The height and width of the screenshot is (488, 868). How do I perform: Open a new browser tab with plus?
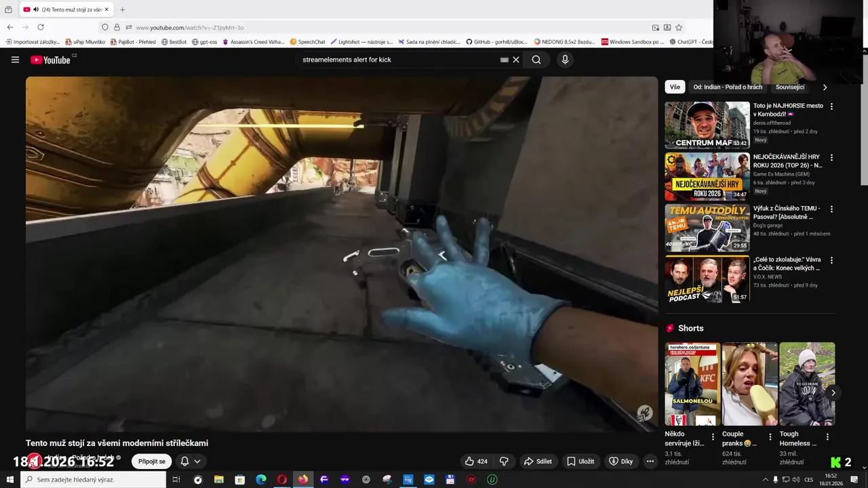coord(123,9)
